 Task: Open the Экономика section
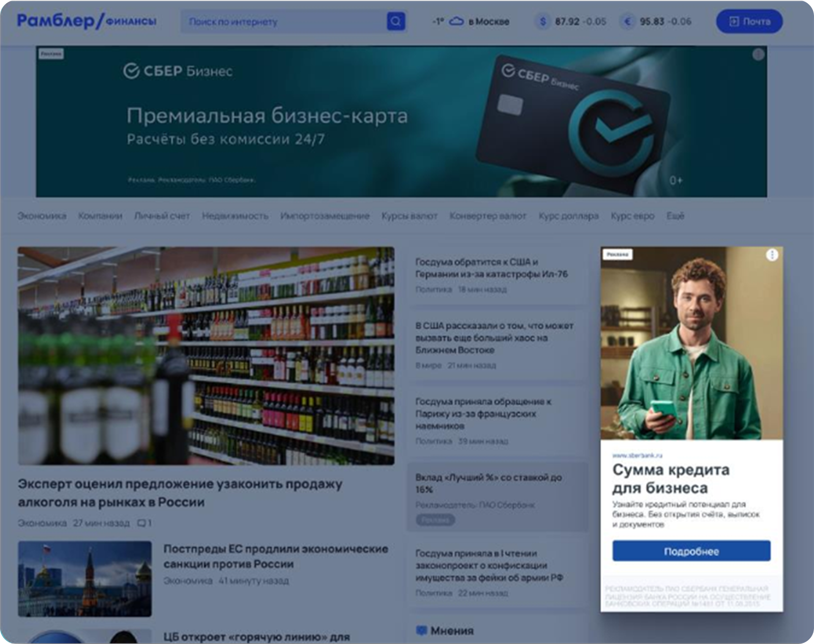point(42,216)
